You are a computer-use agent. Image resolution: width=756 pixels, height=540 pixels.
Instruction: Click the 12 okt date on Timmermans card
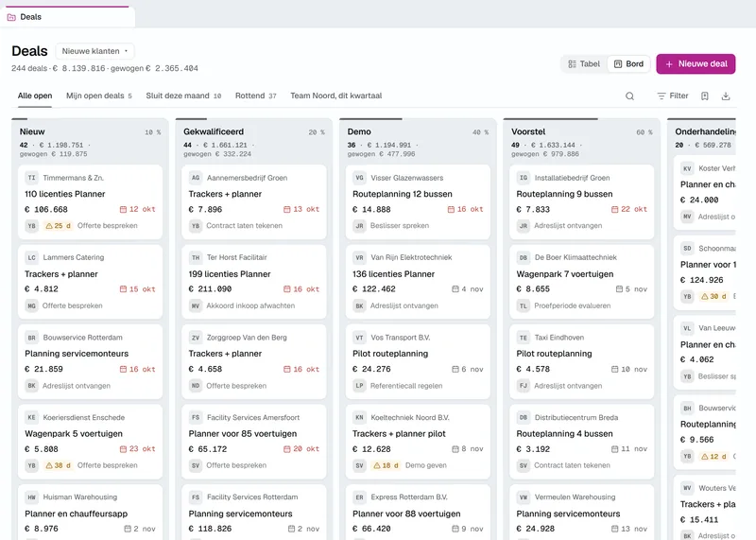137,209
